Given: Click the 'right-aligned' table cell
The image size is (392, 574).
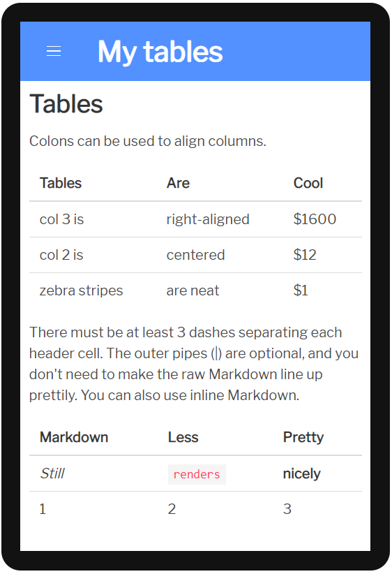Looking at the screenshot, I should 208,219.
